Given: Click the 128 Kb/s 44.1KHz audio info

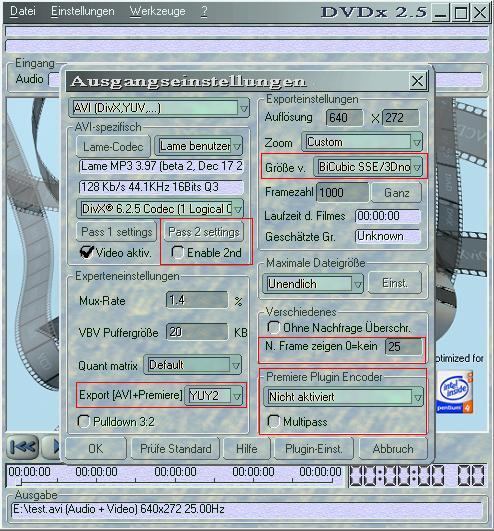Looking at the screenshot, I should (161, 187).
